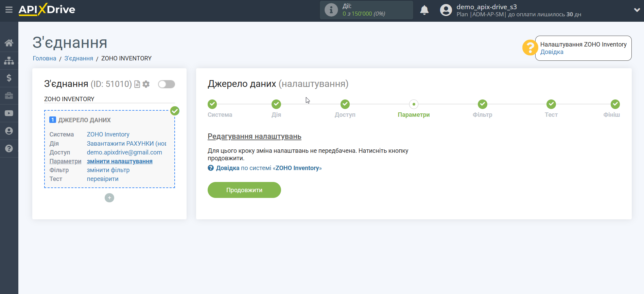
Task: Open the billing dollar sidebar icon
Action: [x=9, y=78]
